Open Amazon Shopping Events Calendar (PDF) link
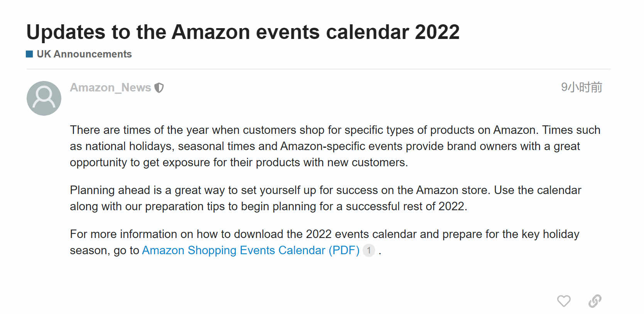 (251, 250)
